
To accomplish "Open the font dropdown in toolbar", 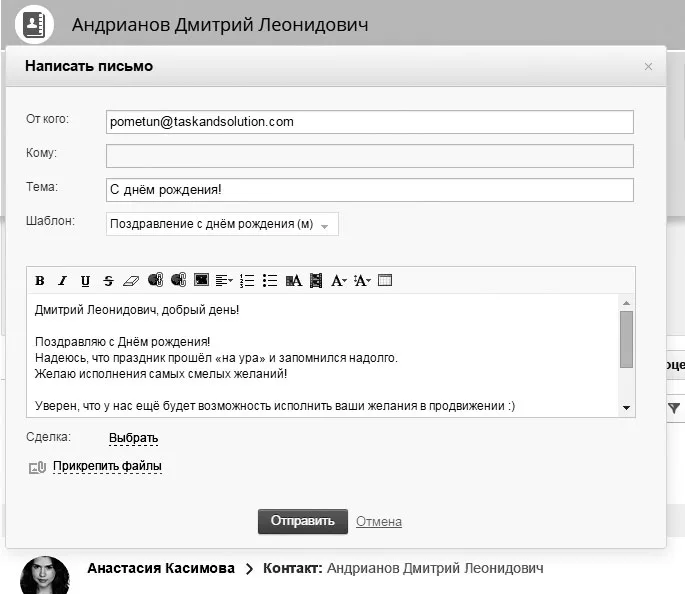I will point(339,280).
